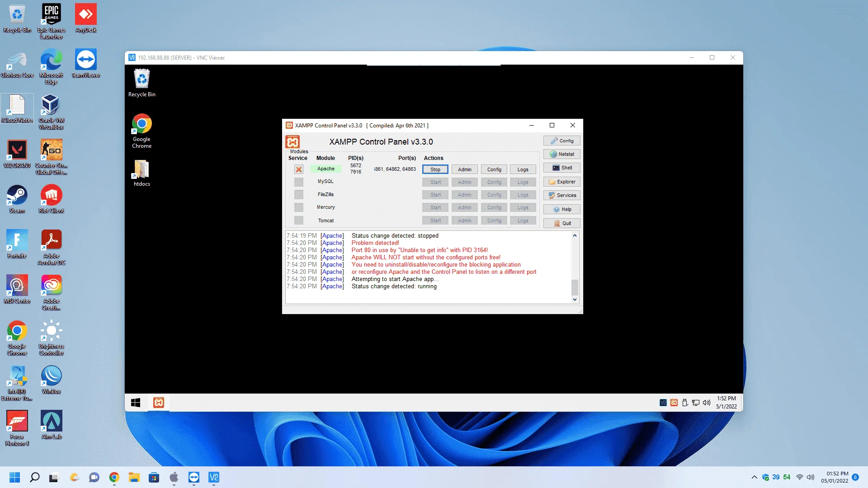Open Apache Admin page
This screenshot has width=868, height=488.
(464, 169)
